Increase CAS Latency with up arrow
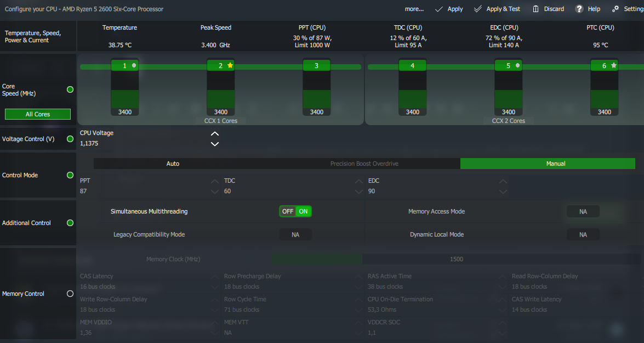 [215, 277]
